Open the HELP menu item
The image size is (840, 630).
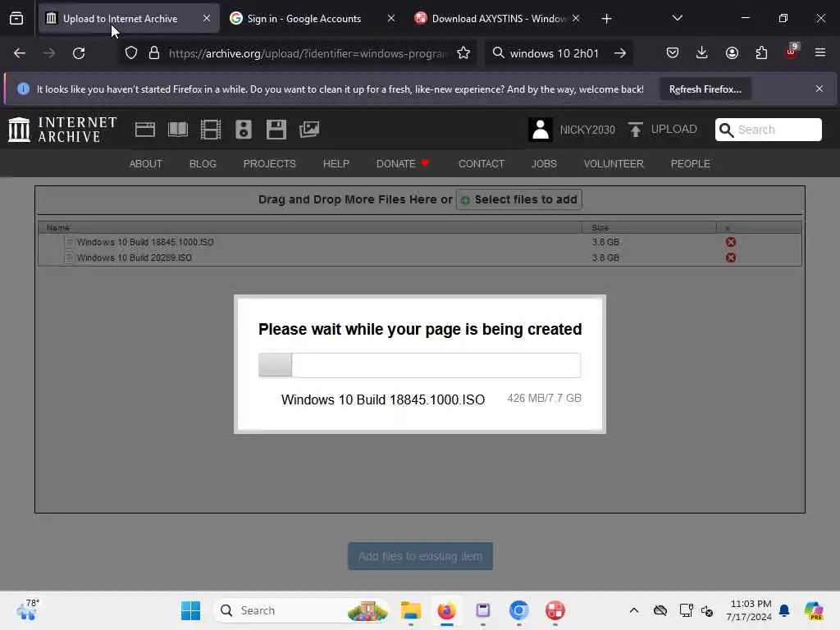336,164
